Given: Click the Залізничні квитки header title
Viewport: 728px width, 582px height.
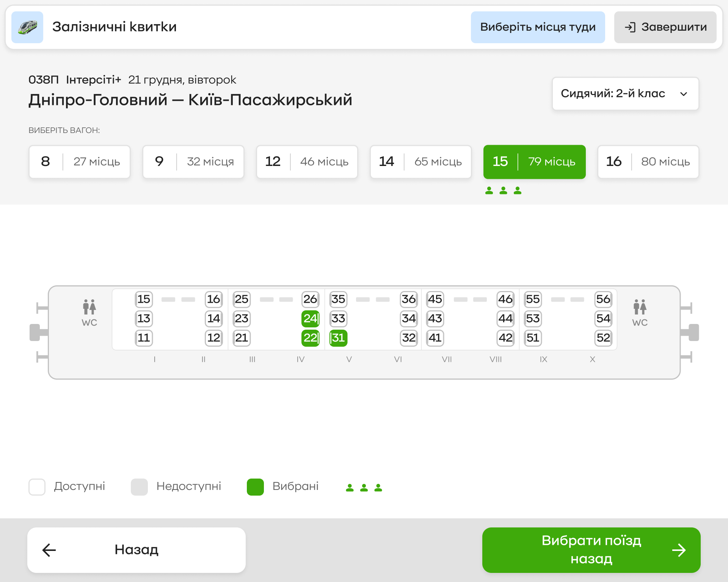Looking at the screenshot, I should click(x=115, y=27).
